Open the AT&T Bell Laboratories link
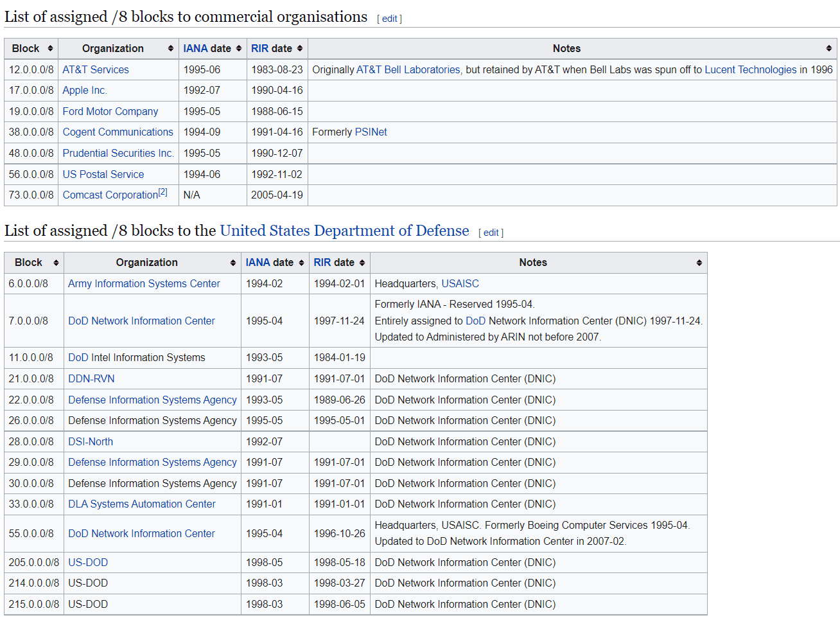Viewport: 840px width, 620px height. 408,69
